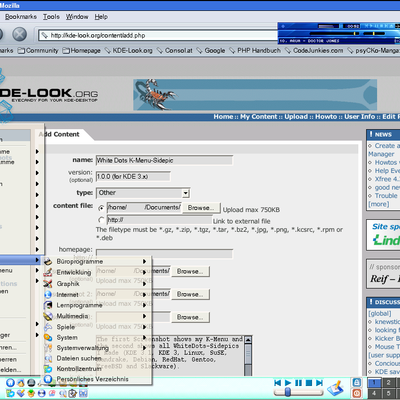Click Browse next to the content file path
The width and height of the screenshot is (400, 400).
(x=201, y=208)
